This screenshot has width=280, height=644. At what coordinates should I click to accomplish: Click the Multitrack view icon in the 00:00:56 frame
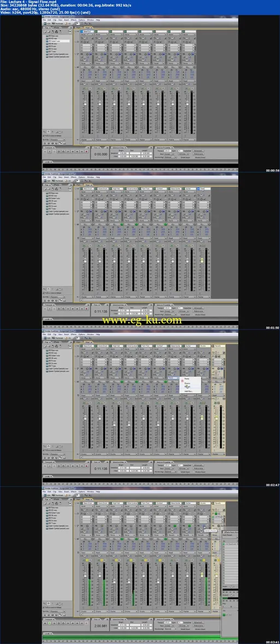click(54, 24)
